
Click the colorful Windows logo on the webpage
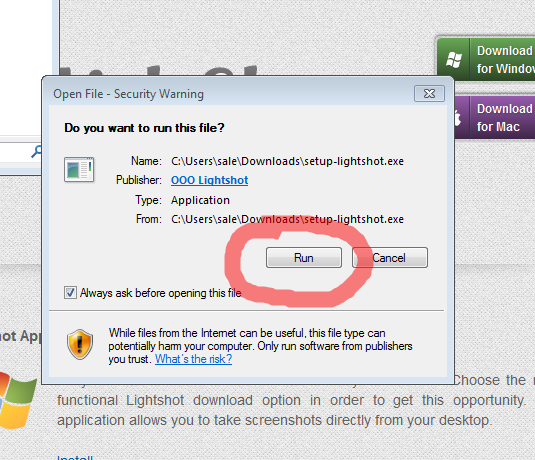pos(17,401)
